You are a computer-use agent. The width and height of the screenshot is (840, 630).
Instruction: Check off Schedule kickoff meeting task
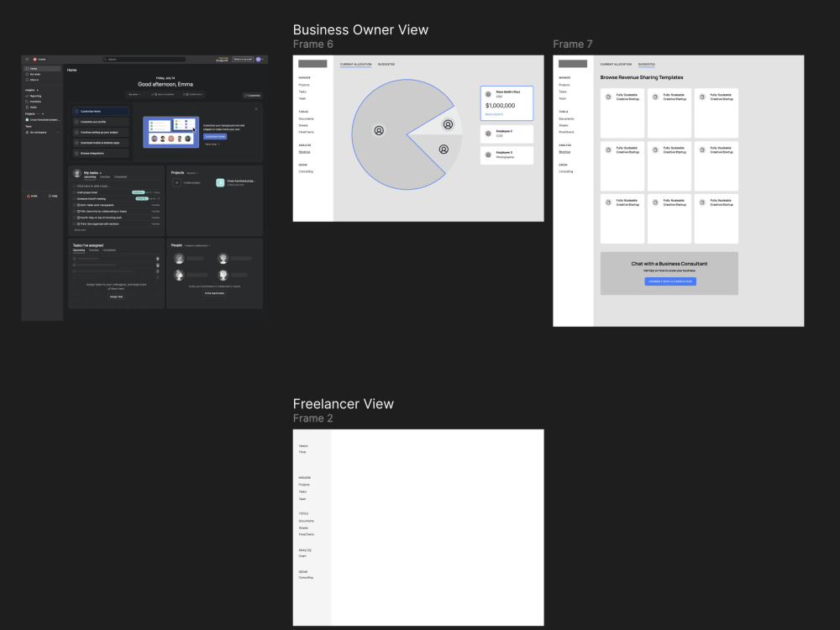(75, 199)
